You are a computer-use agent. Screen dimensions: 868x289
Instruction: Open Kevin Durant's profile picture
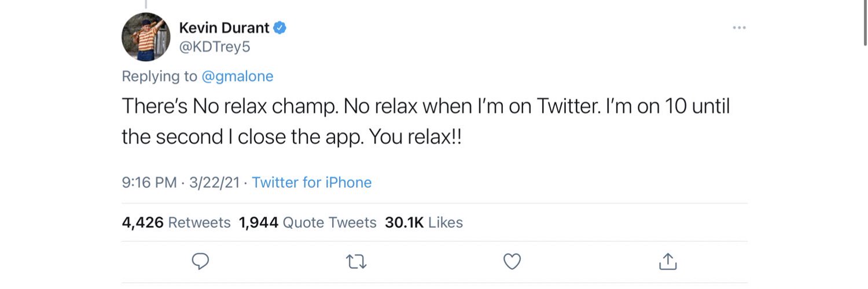pyautogui.click(x=146, y=37)
